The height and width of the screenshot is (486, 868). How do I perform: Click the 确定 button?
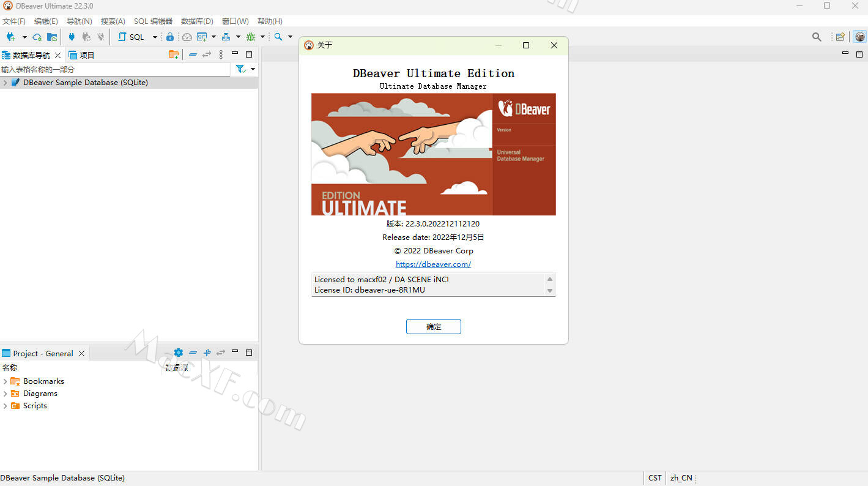click(x=433, y=327)
